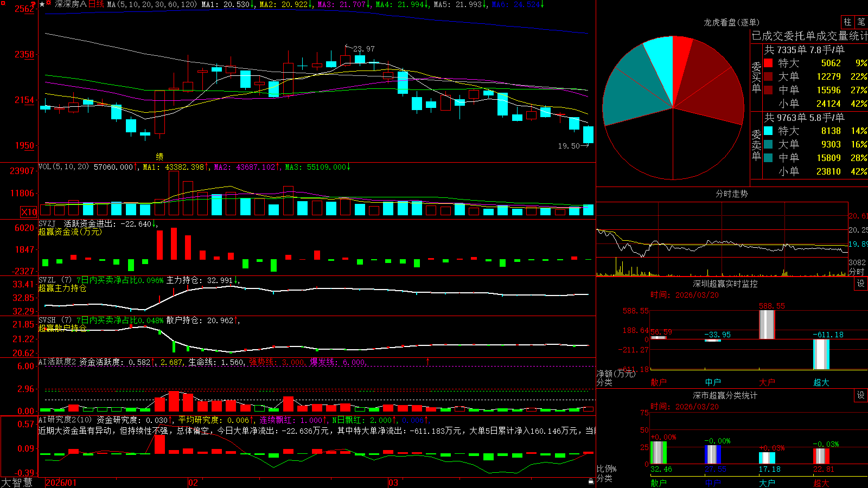
Task: Click the 分时走势 intraday panel title
Action: click(x=731, y=194)
